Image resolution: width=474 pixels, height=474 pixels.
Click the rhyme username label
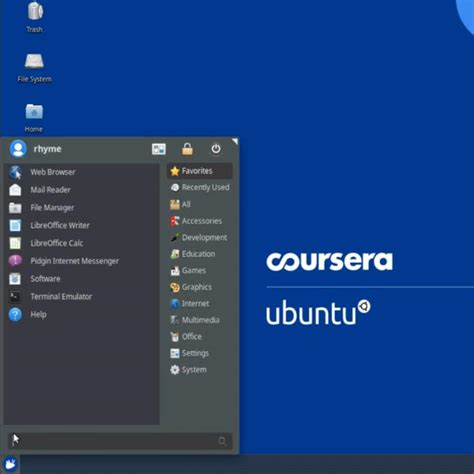[47, 149]
